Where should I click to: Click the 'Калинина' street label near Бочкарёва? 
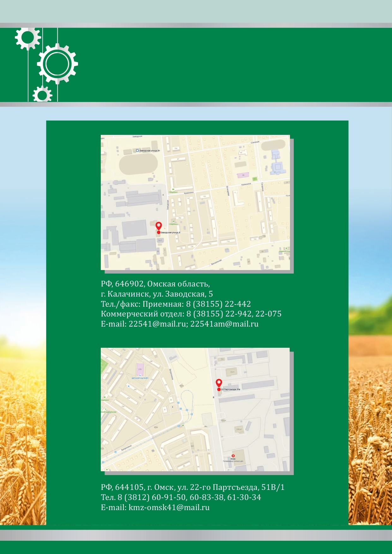246,184
